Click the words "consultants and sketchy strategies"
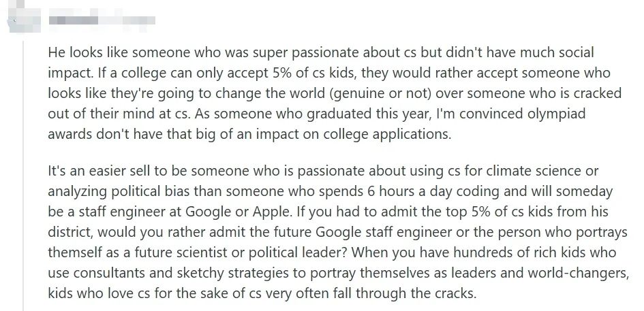644x311 pixels. coord(189,274)
